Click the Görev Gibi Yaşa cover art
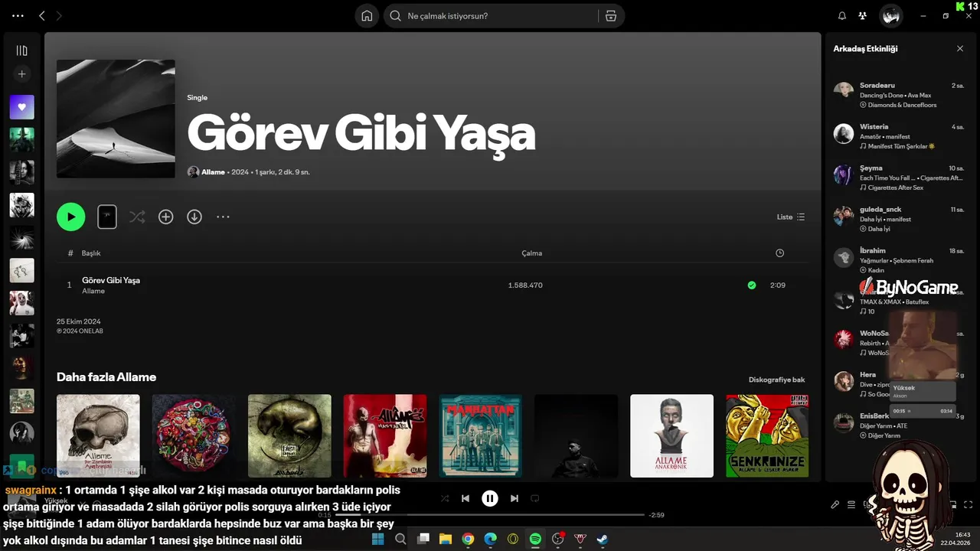The width and height of the screenshot is (980, 551). [x=116, y=119]
